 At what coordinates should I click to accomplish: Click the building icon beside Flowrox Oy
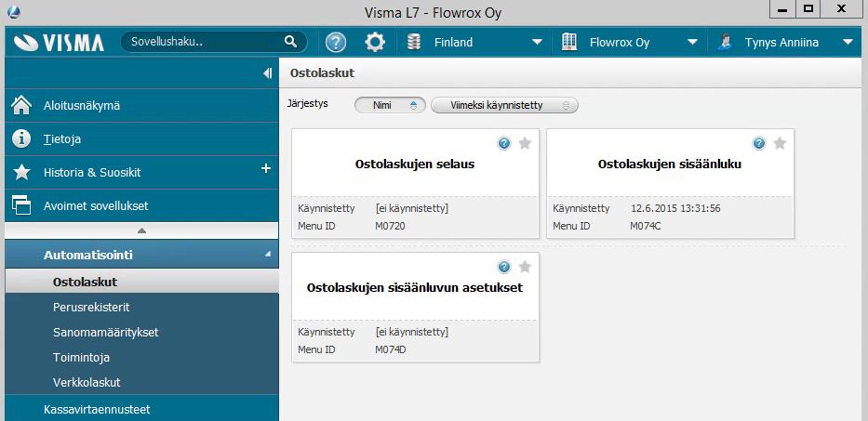[569, 42]
